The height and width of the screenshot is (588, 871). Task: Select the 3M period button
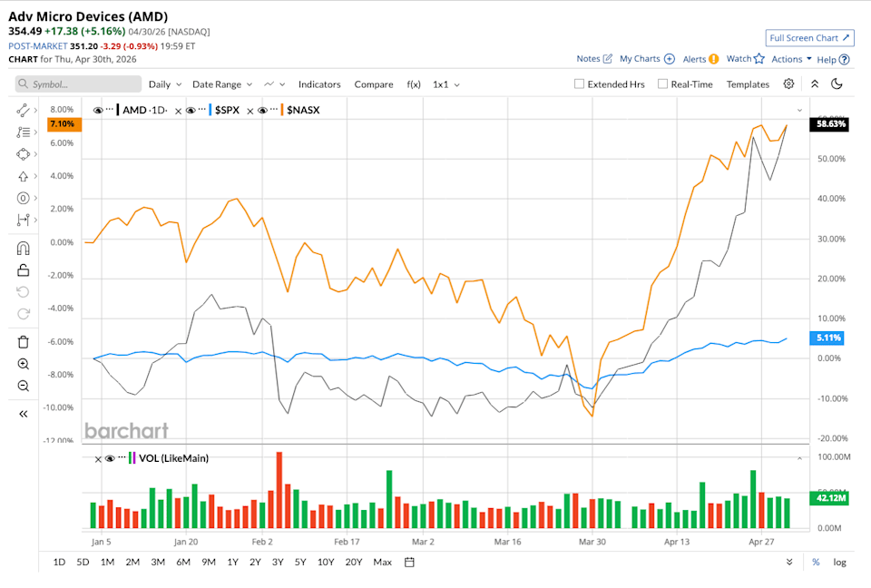coord(158,562)
